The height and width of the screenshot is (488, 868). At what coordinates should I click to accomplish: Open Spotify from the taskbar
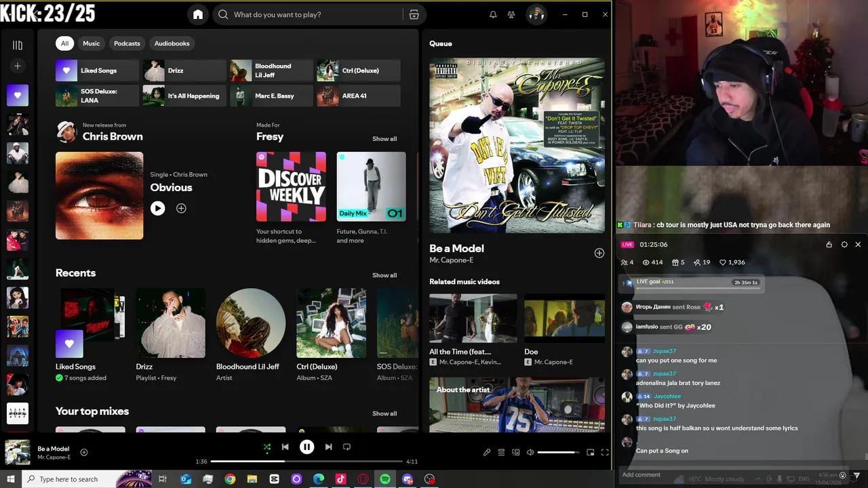(x=385, y=479)
